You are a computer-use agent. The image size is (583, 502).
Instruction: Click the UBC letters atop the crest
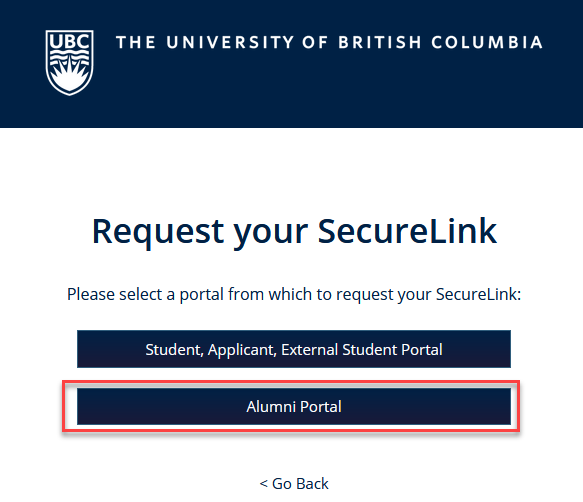click(x=70, y=41)
